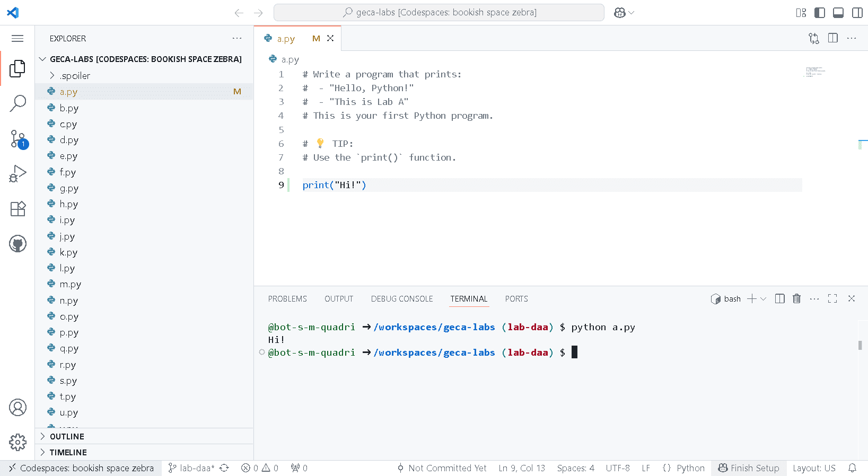Open q.py in the explorer
This screenshot has height=476, width=868.
(x=144, y=348)
